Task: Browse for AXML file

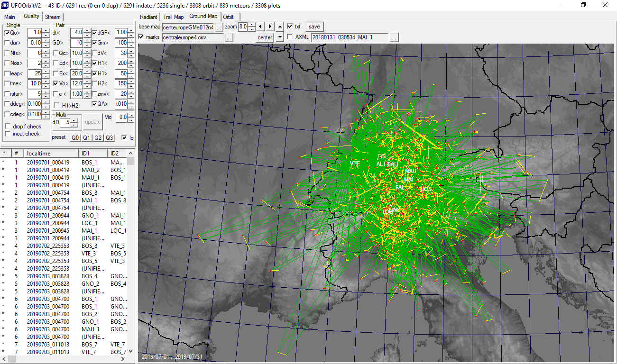Action: click(x=394, y=37)
